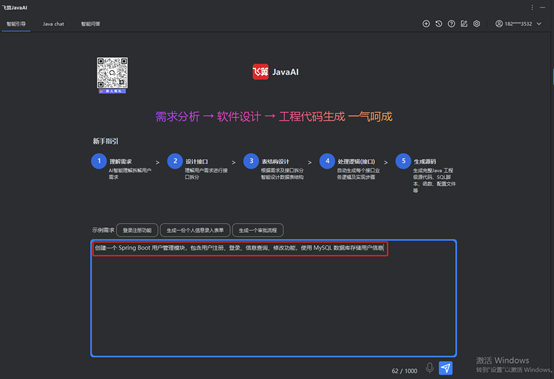
Task: Click the edit feedback pencil icon
Action: coord(464,24)
